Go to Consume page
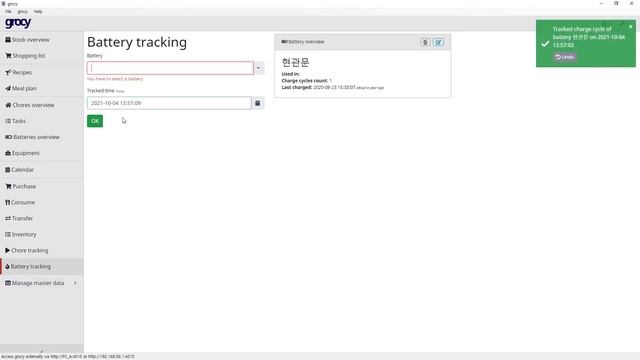Screen dimensions: 640x360 [x=20, y=202]
